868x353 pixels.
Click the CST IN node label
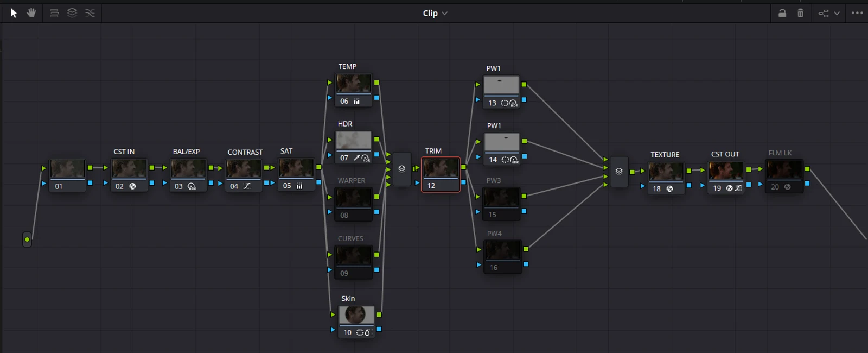pos(124,152)
